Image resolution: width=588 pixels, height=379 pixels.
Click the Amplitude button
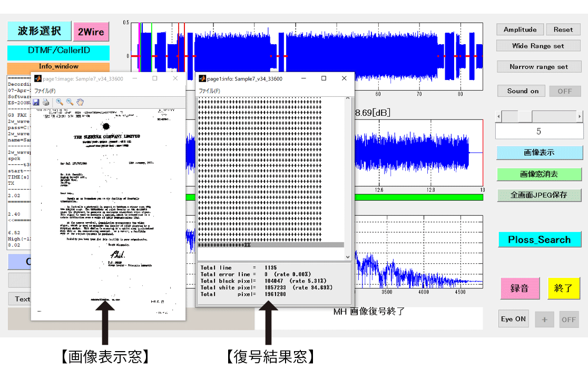point(520,29)
